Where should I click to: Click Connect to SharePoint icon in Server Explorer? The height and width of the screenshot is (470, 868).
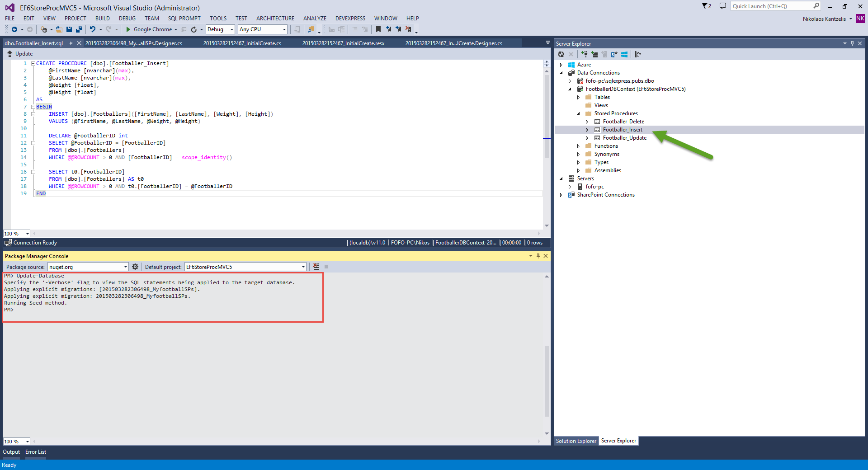click(614, 54)
